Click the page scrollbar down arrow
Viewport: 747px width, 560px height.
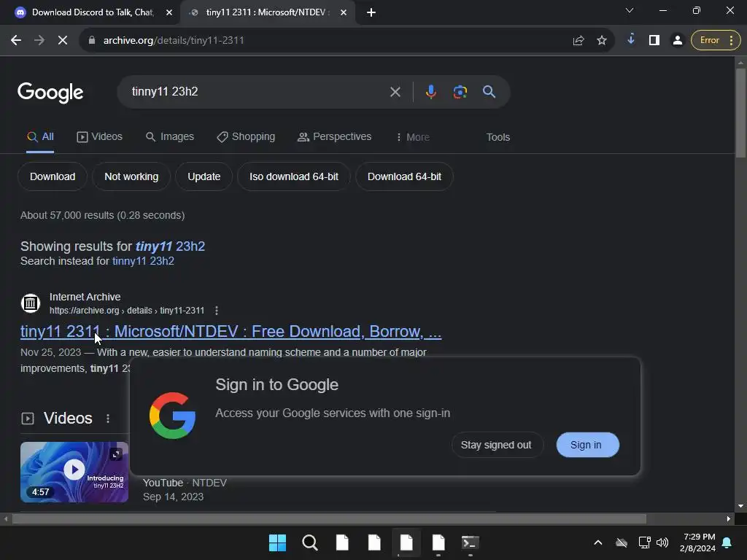coord(740,506)
